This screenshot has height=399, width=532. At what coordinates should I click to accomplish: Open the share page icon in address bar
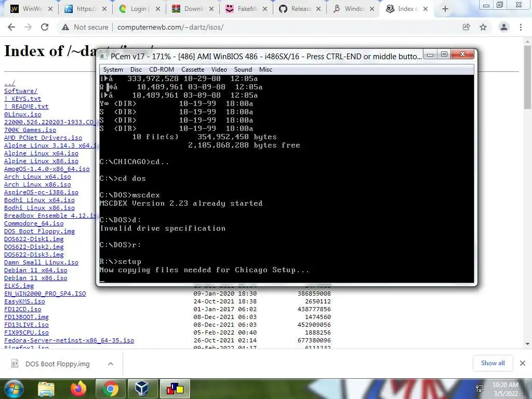click(x=467, y=27)
